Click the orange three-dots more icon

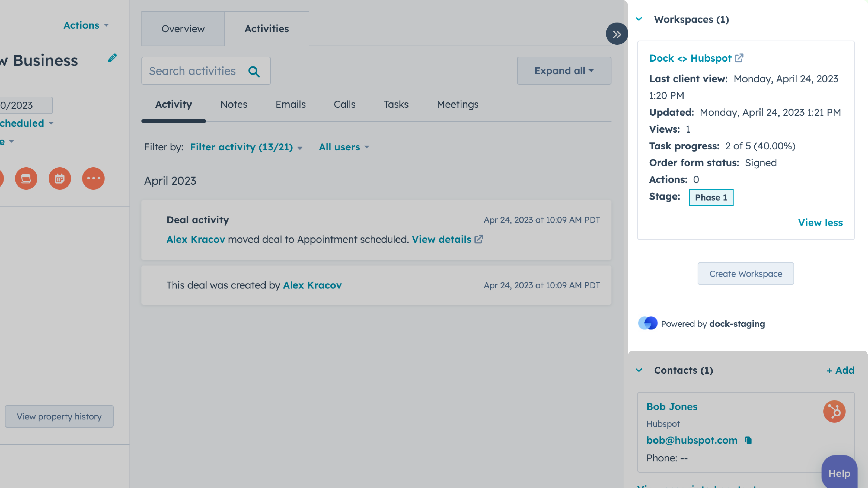point(93,178)
